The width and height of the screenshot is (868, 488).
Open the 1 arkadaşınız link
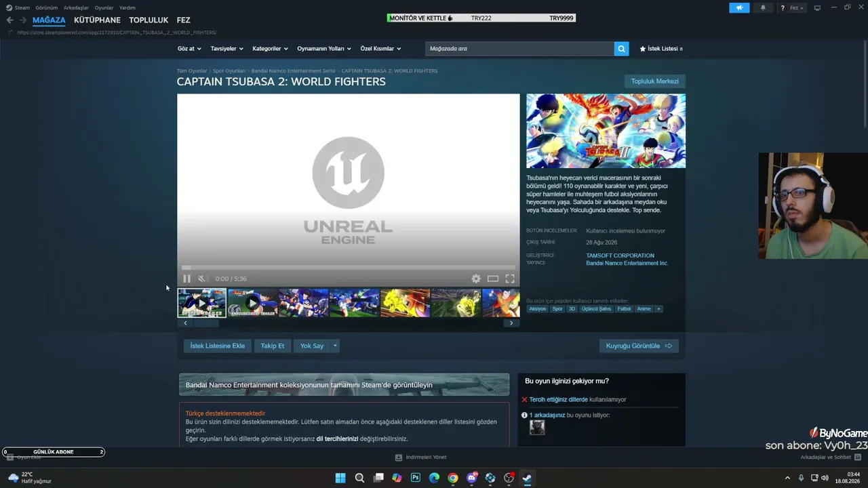pyautogui.click(x=547, y=415)
